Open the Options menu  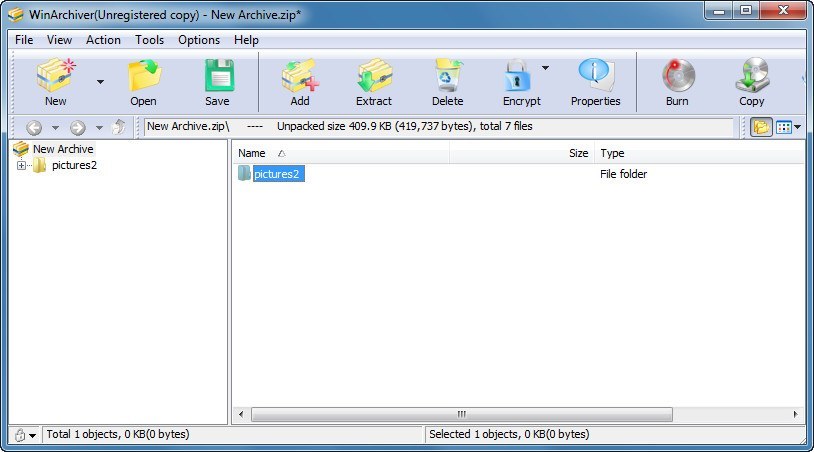(199, 40)
